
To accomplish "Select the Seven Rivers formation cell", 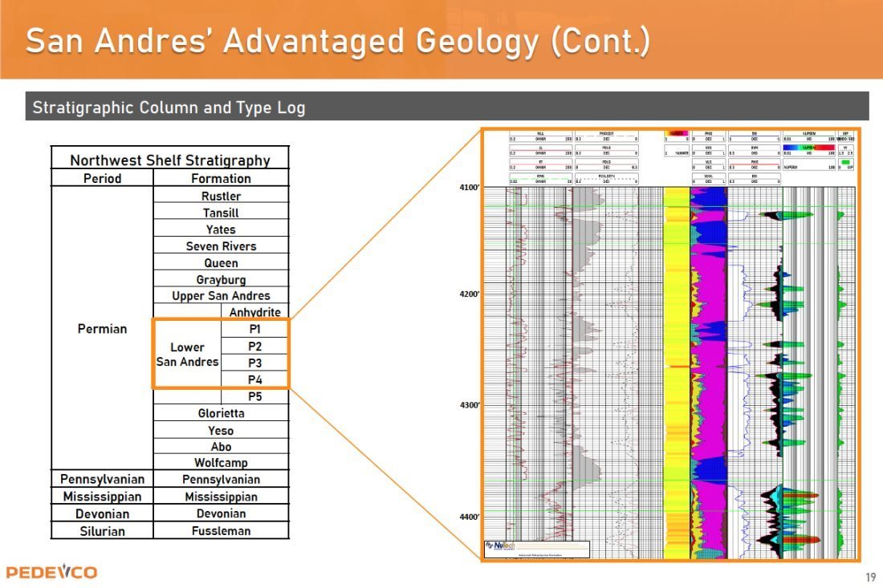I will click(221, 246).
